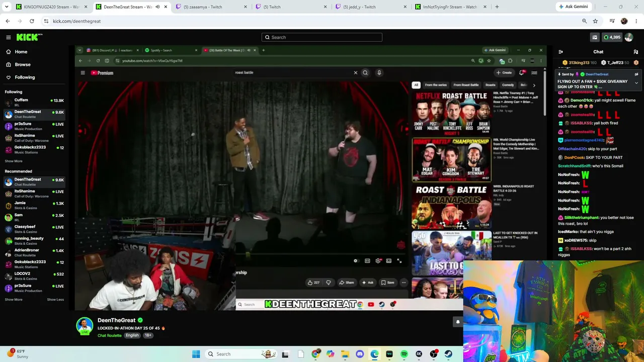The height and width of the screenshot is (362, 644).
Task: Expand Show more under Recommended list
Action: coord(14,300)
